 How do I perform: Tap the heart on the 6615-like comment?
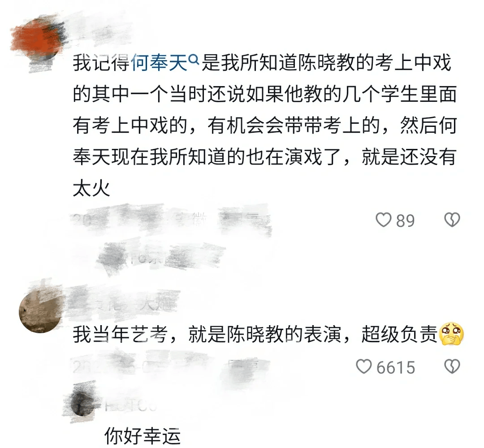363,367
